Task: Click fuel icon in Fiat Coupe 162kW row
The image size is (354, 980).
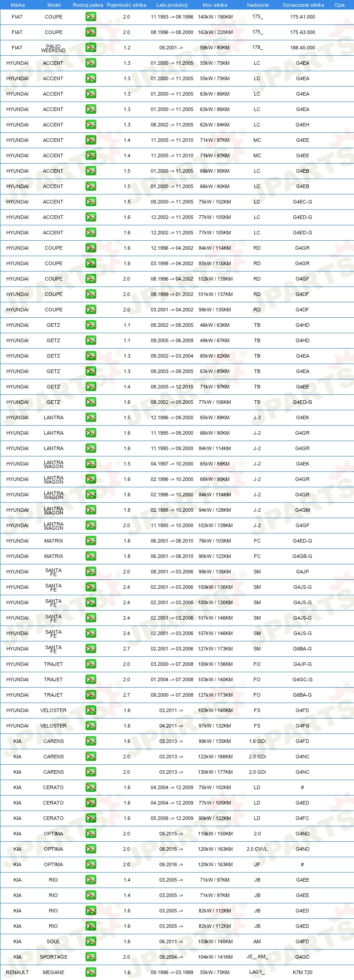Action: point(91,32)
